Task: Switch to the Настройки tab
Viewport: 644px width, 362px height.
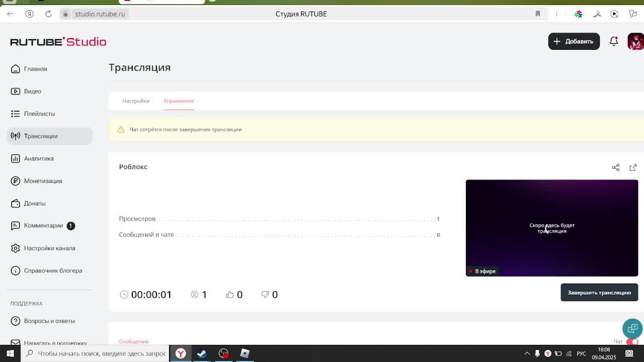Action: (136, 101)
